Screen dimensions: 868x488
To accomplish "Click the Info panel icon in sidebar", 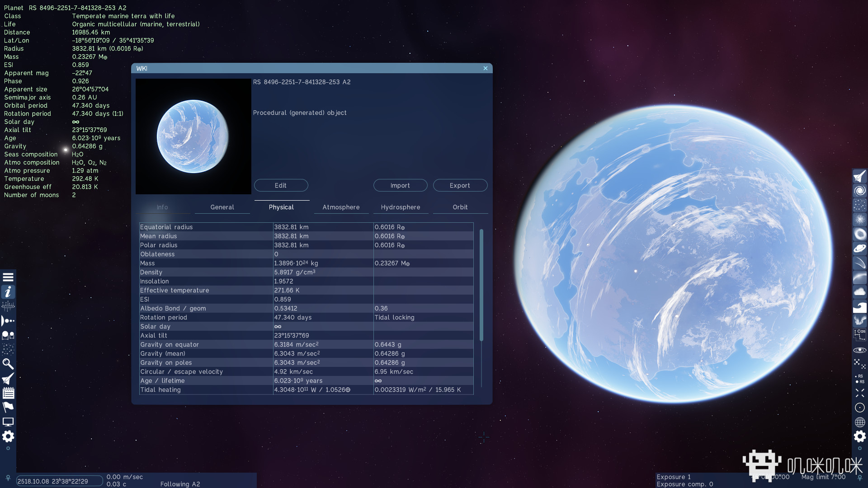I will 8,292.
